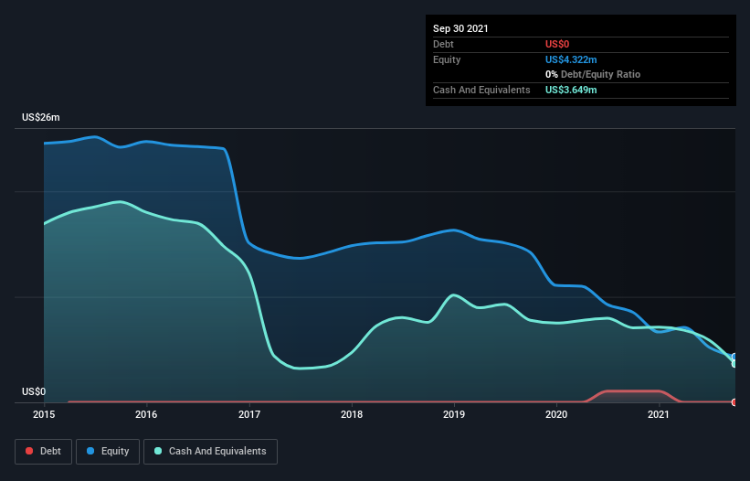Select the red Debt endpoint marker on the chart
This screenshot has height=481, width=750.
734,403
